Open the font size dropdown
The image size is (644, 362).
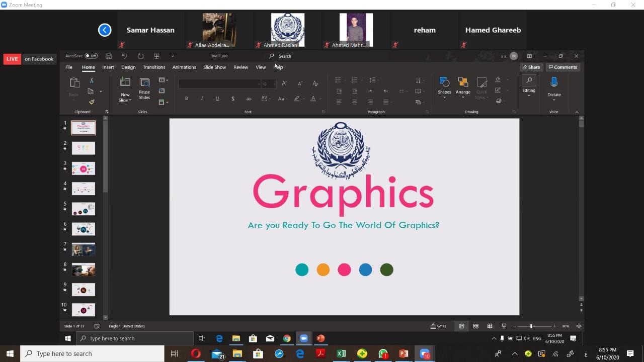coord(274,84)
